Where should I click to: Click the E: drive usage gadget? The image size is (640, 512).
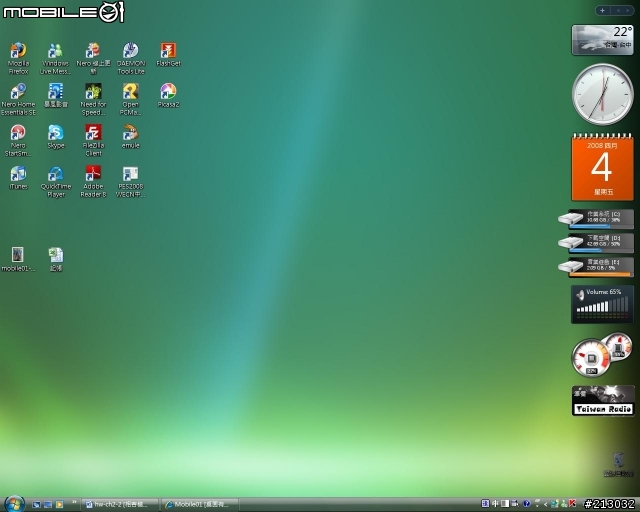pyautogui.click(x=596, y=267)
